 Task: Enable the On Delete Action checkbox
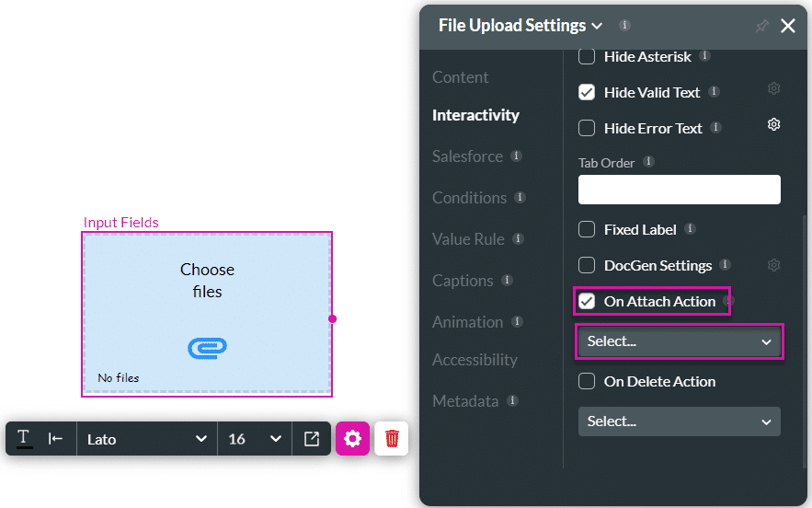point(587,382)
